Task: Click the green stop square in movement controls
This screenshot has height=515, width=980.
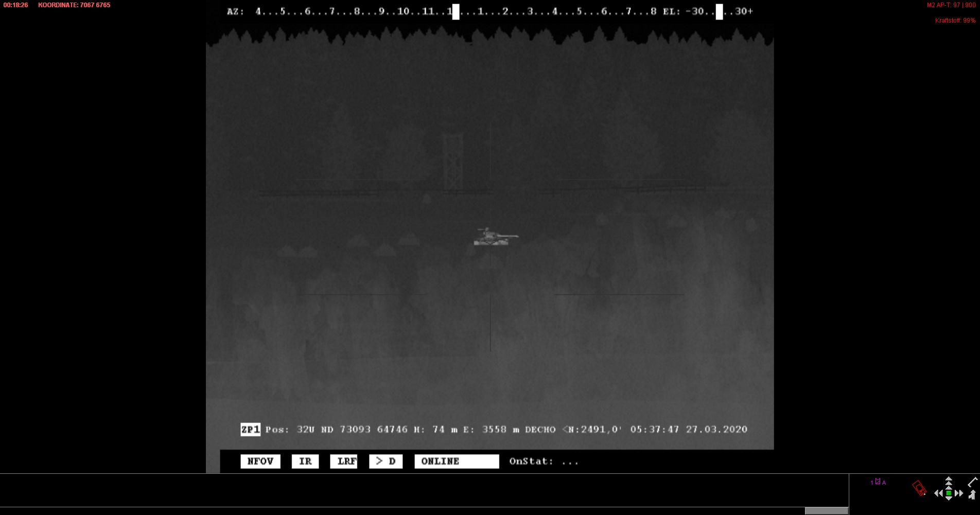Action: tap(949, 493)
